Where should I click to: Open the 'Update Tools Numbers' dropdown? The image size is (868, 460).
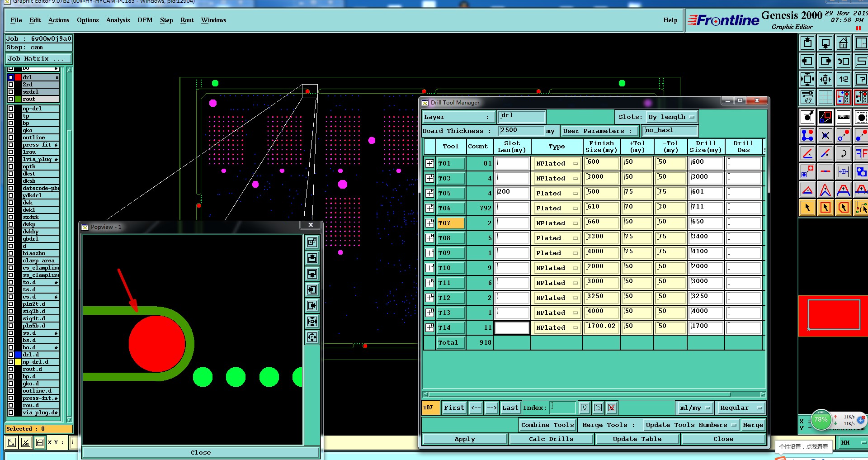(691, 425)
